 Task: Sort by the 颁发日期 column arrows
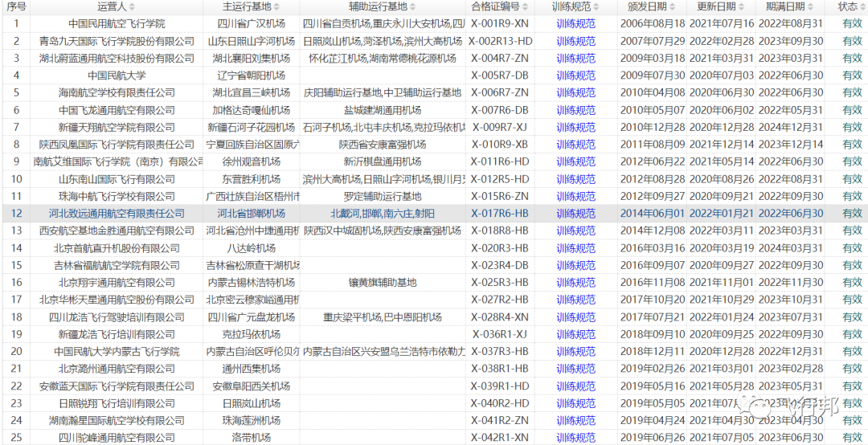click(672, 7)
